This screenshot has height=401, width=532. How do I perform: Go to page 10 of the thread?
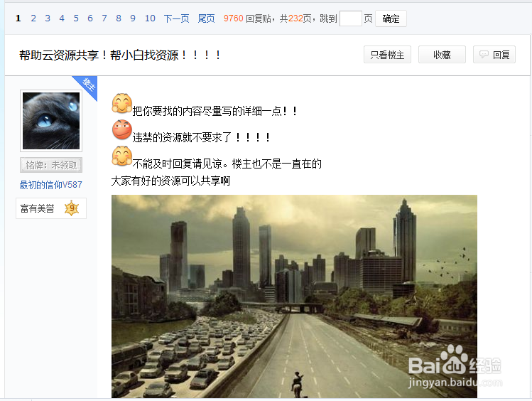tap(150, 18)
